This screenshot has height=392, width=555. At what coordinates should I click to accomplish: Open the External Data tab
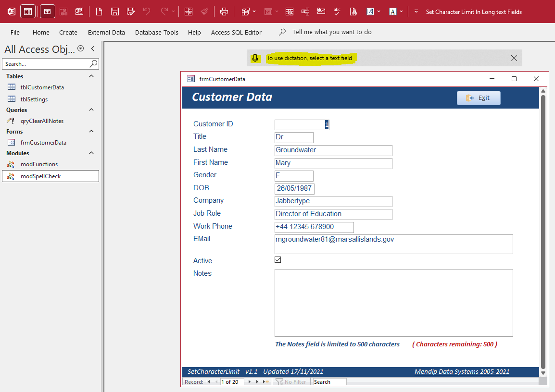pyautogui.click(x=107, y=32)
